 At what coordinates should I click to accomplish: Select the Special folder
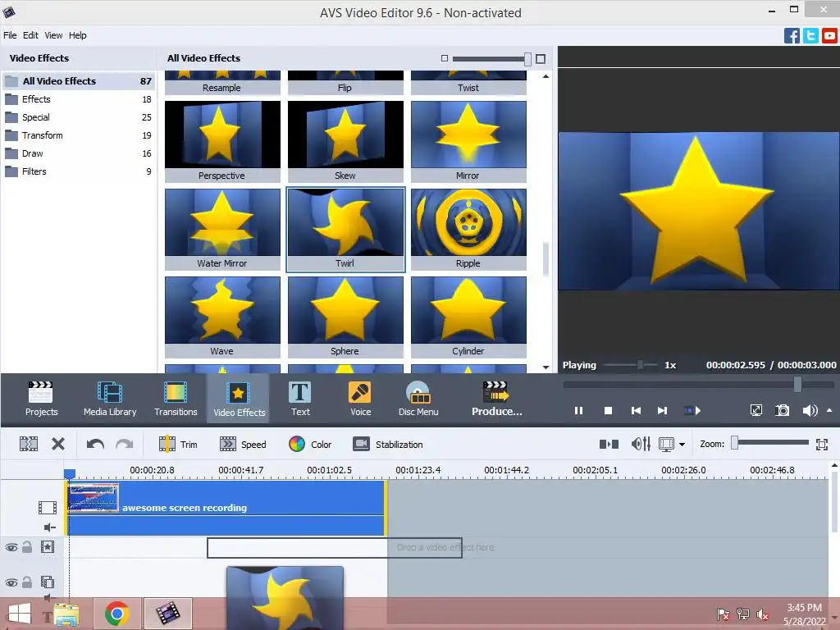[79, 117]
